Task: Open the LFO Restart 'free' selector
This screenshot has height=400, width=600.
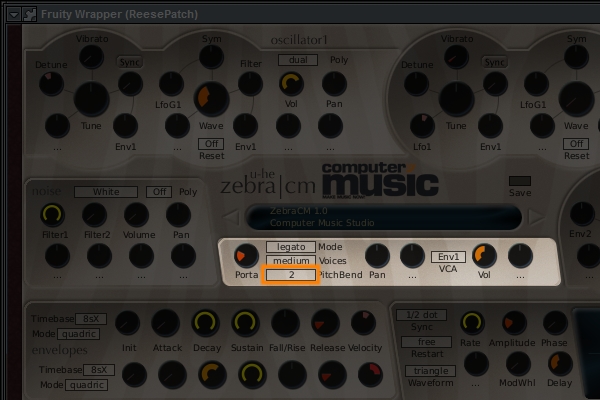Action: 426,342
